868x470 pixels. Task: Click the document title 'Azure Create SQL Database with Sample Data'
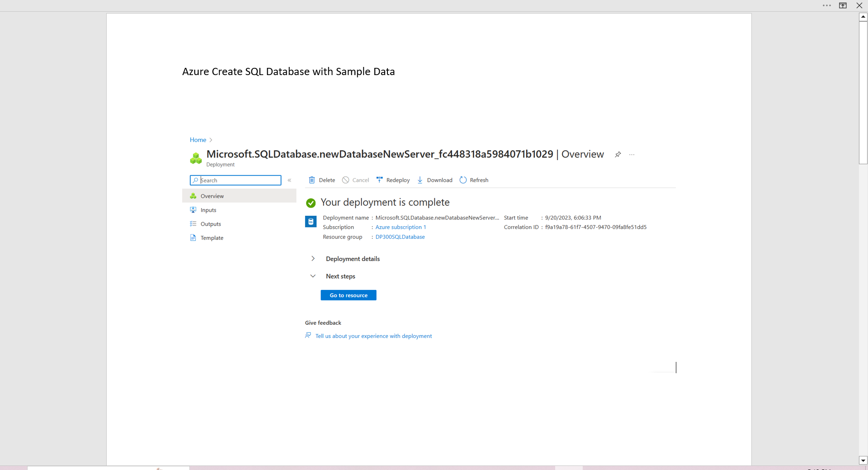(x=288, y=71)
